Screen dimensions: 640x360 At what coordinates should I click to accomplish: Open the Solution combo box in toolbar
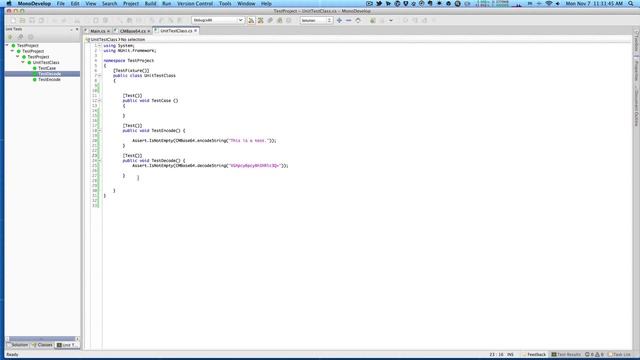[x=316, y=20]
